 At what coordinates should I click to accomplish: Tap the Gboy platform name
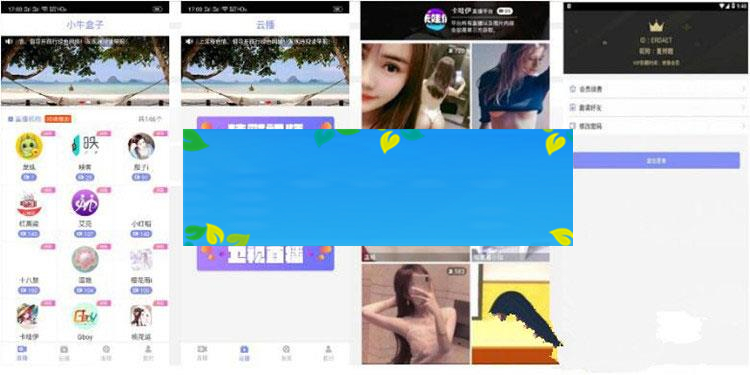pyautogui.click(x=85, y=337)
